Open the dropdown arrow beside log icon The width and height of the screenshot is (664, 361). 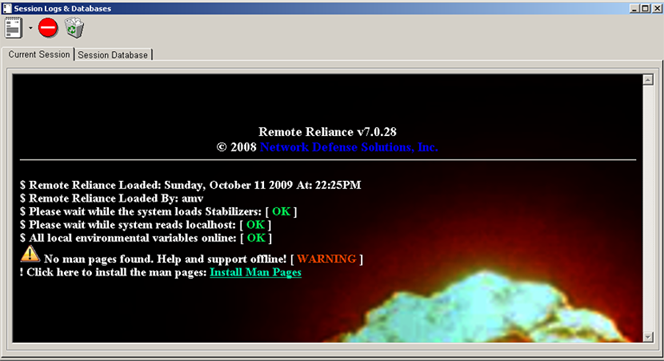pos(30,28)
